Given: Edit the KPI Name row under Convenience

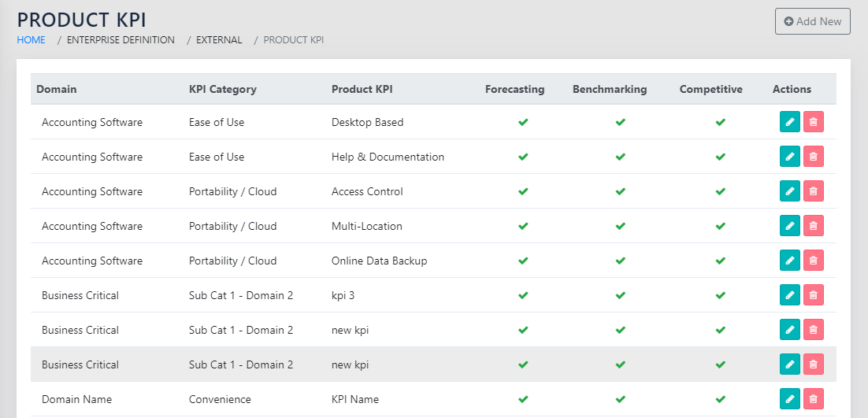Looking at the screenshot, I should (x=789, y=399).
